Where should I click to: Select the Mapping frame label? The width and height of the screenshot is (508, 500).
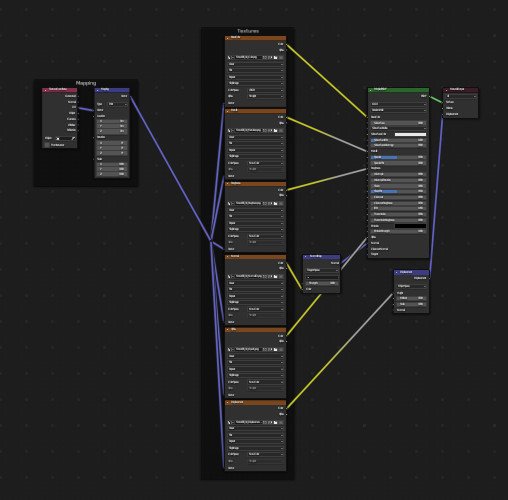86,83
